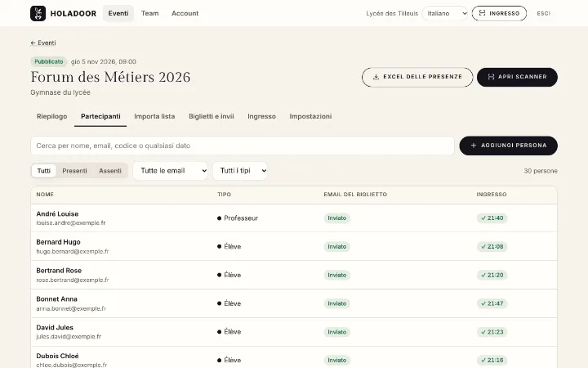
Task: Click the 21:08 check-in badge
Action: tap(492, 247)
